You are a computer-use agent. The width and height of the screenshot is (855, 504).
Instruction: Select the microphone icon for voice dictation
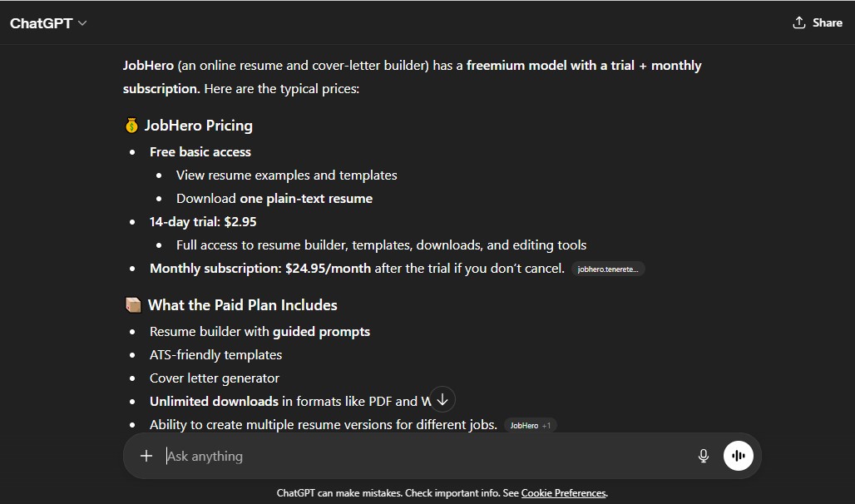[703, 456]
